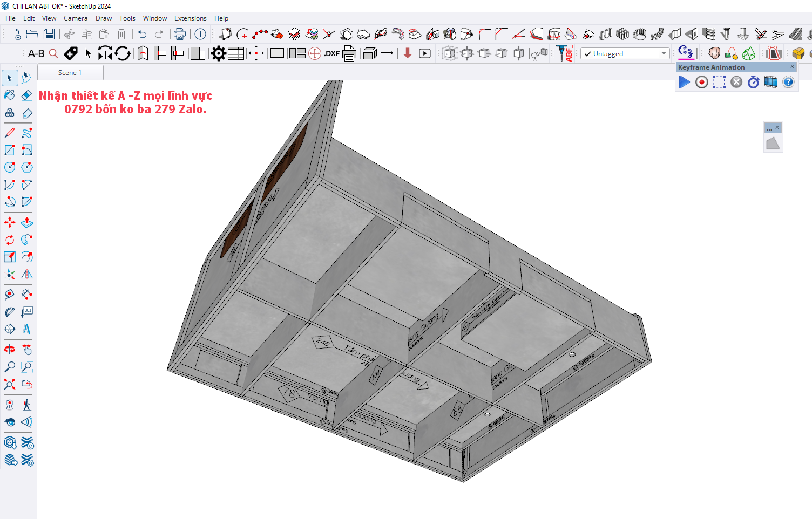Select the Rotate tool

point(10,240)
